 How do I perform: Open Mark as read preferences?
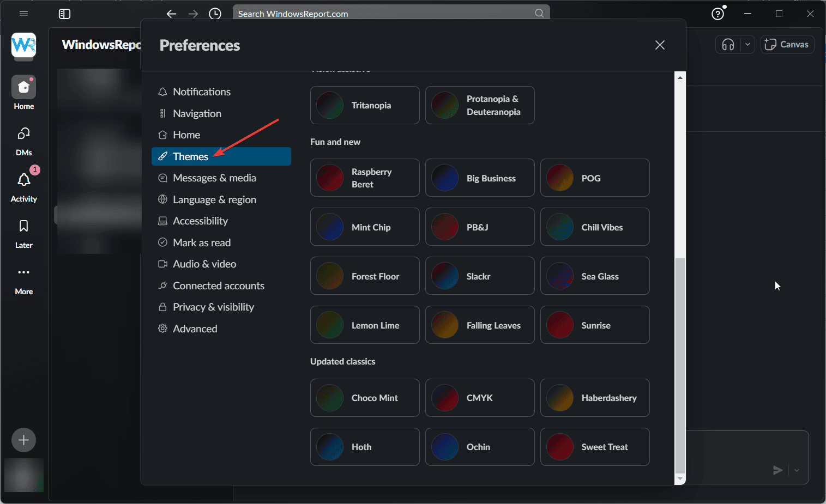pyautogui.click(x=221, y=242)
